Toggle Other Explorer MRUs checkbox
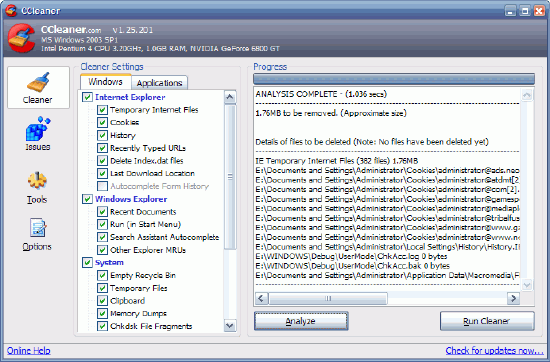 pyautogui.click(x=102, y=250)
